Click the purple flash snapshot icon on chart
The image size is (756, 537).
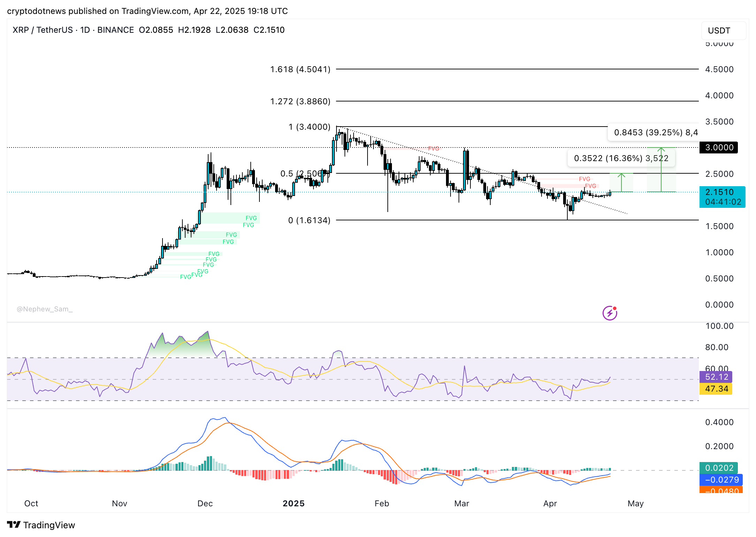point(610,312)
